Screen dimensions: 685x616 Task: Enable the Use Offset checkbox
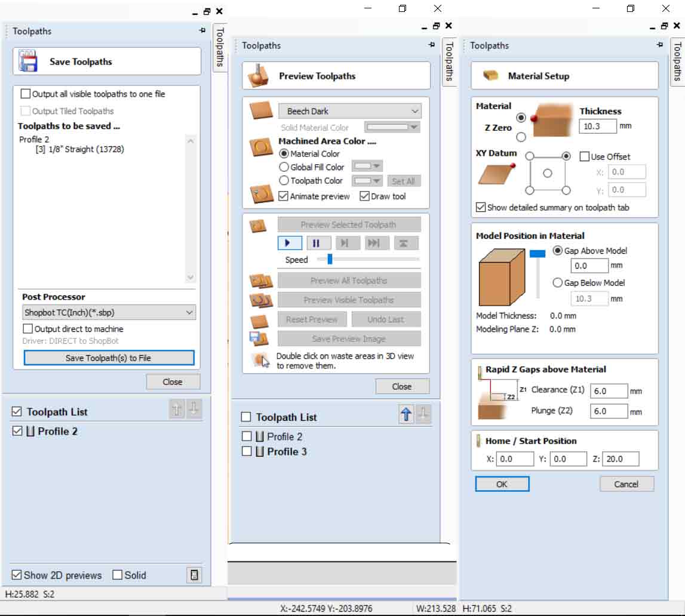(584, 156)
